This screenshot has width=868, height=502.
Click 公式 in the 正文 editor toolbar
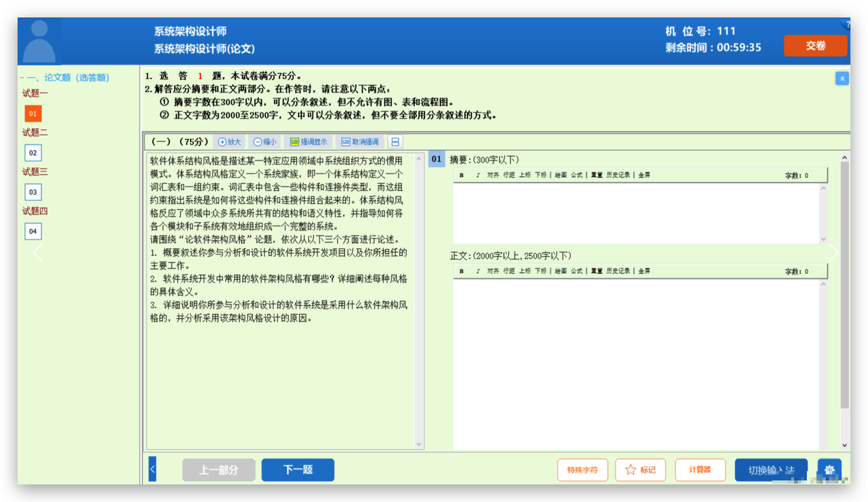(576, 271)
